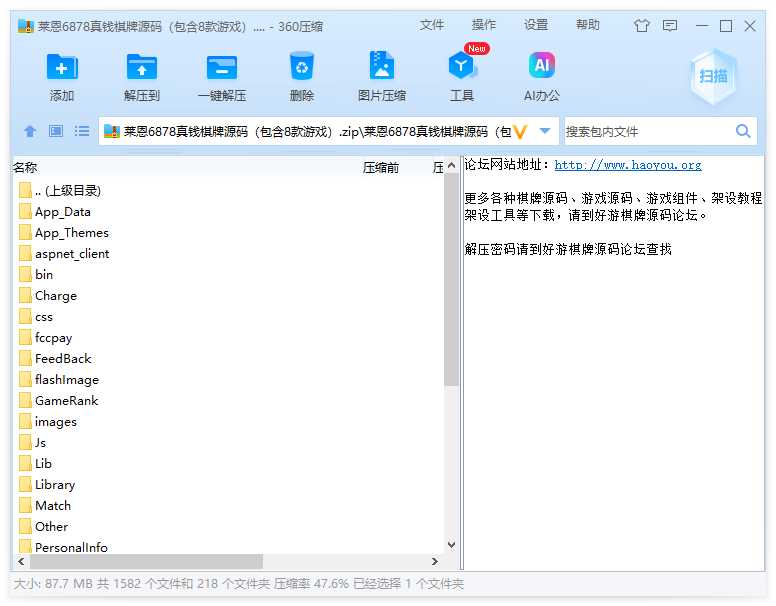Click the Match folder icon
Image resolution: width=776 pixels, height=606 pixels.
point(25,505)
